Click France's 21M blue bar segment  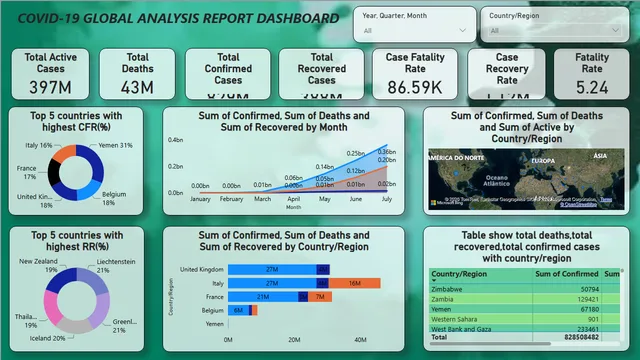[263, 297]
